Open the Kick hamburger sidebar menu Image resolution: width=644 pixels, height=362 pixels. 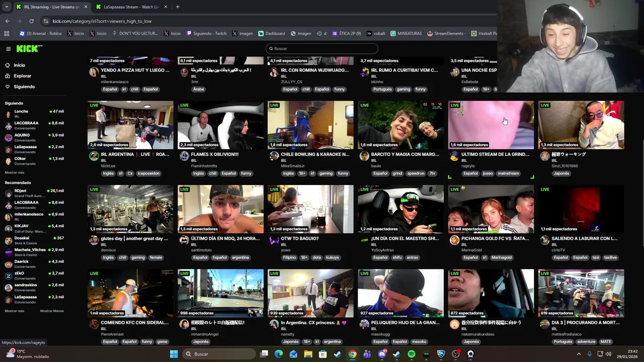click(9, 49)
